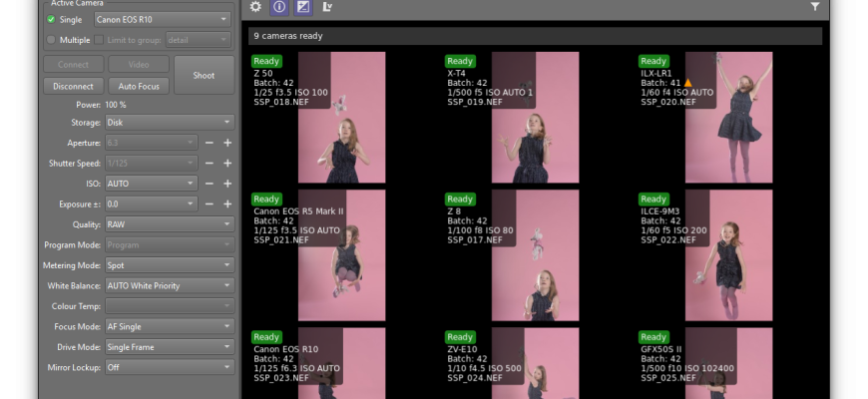Open the Storage dropdown
This screenshot has width=868, height=399.
tap(170, 123)
